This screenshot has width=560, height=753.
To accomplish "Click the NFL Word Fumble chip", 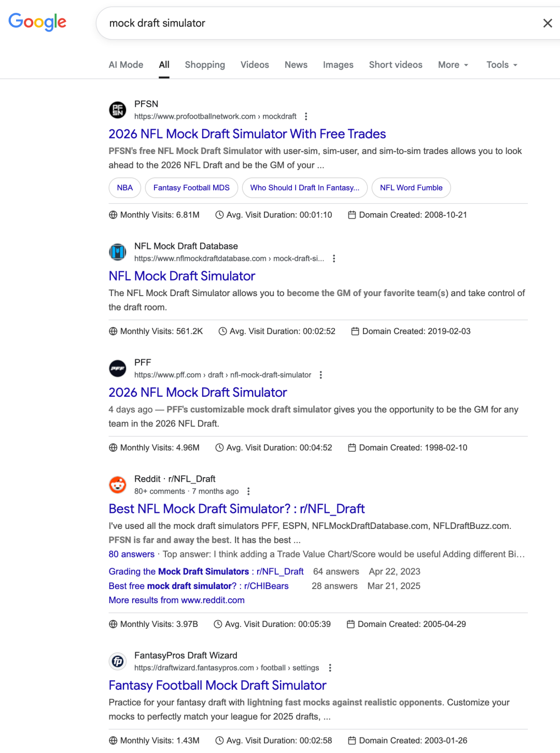I will 411,188.
